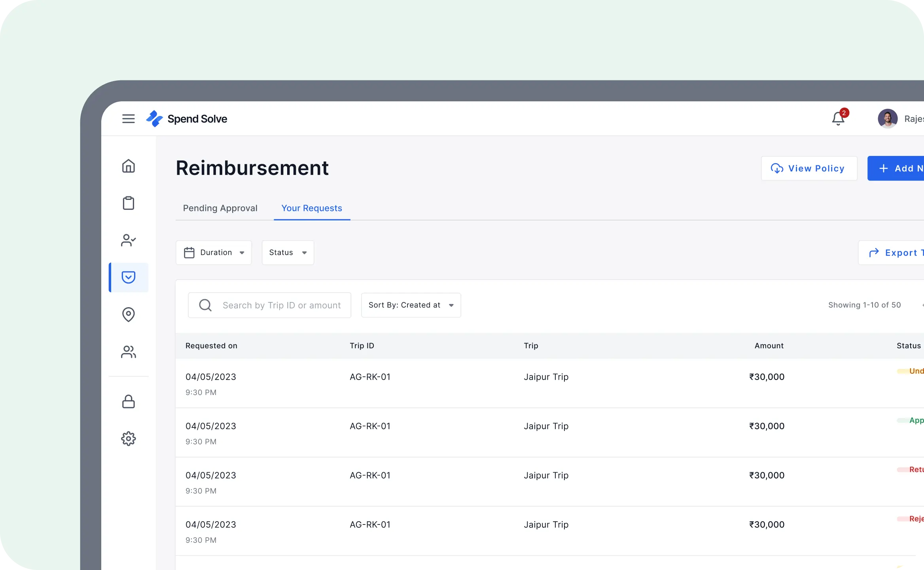Open the user-check approvals sidebar icon
Screen dimensions: 924x570
[128, 240]
